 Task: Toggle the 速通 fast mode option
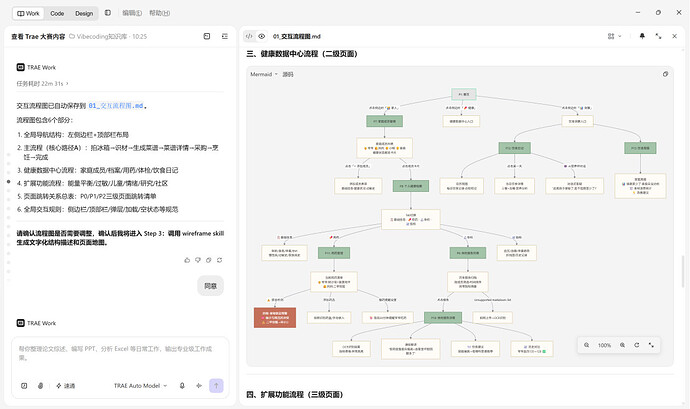[x=66, y=386]
